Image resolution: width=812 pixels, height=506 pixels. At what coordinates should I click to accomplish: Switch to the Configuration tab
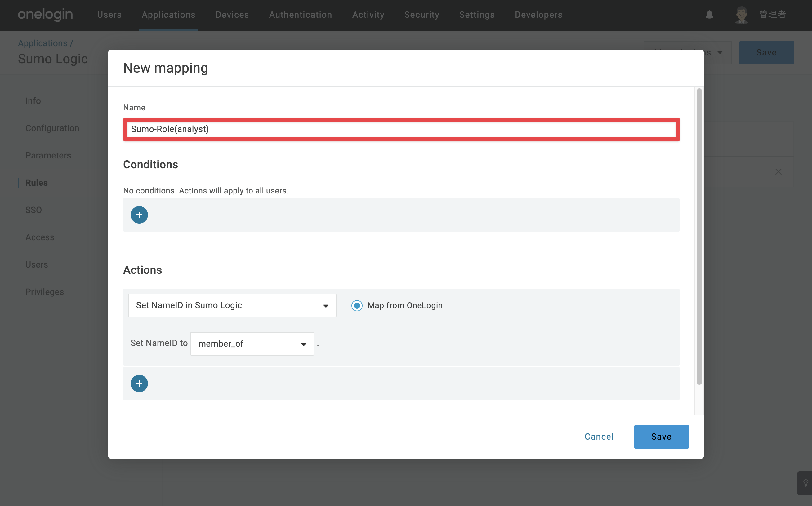[x=52, y=128]
